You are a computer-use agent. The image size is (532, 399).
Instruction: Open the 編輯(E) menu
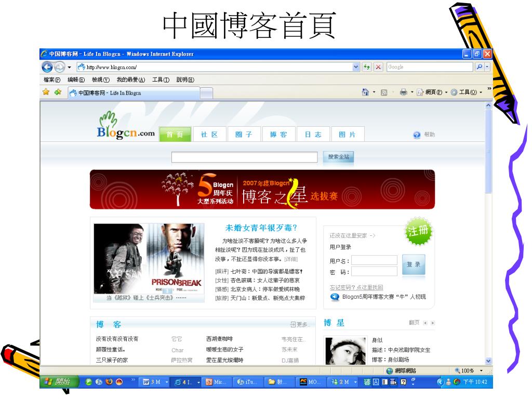tap(76, 79)
